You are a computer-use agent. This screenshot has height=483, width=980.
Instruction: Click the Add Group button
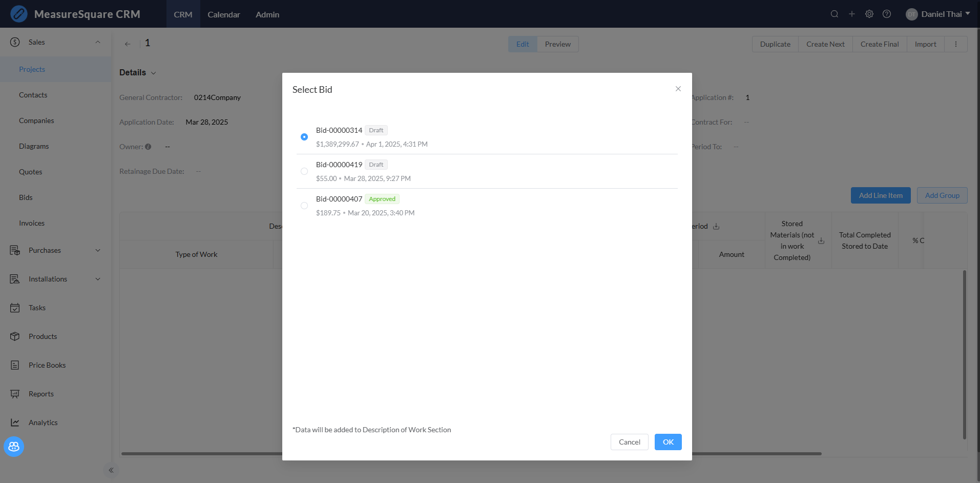[942, 195]
